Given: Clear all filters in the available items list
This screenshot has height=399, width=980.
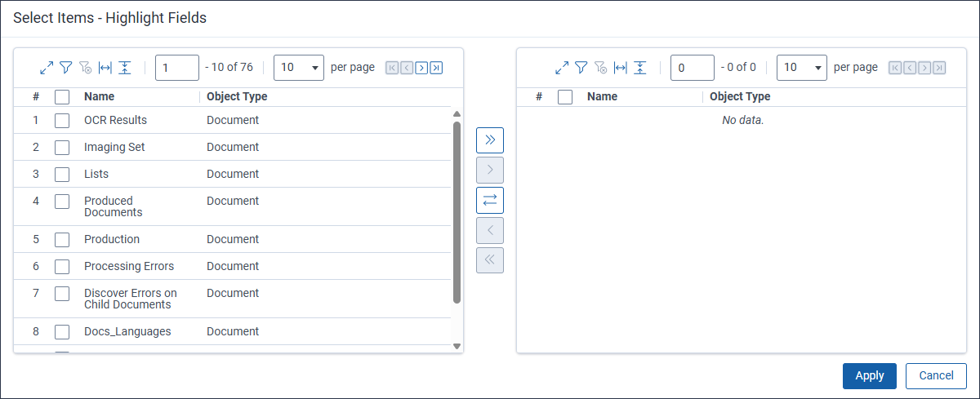Looking at the screenshot, I should coord(86,68).
